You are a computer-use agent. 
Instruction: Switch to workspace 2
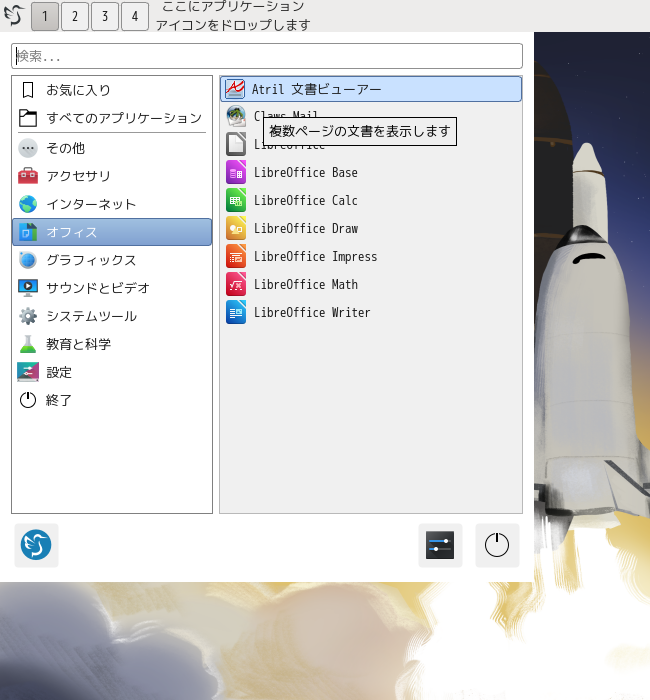click(75, 16)
